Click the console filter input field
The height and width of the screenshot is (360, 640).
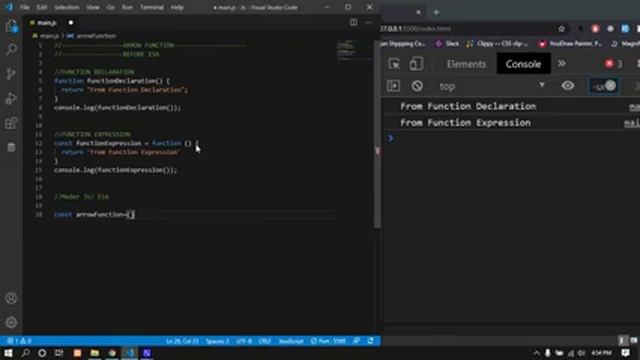click(604, 86)
